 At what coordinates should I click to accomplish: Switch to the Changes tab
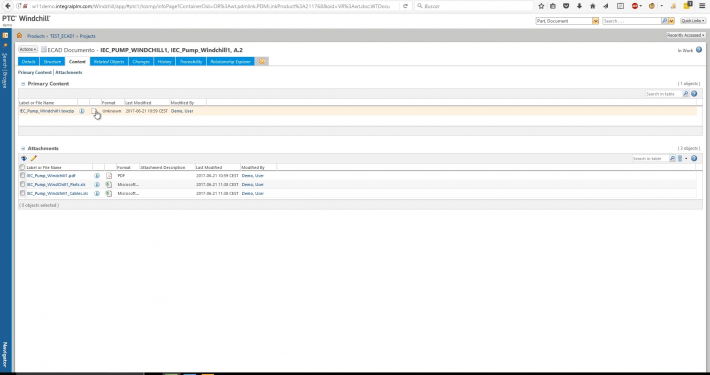141,61
